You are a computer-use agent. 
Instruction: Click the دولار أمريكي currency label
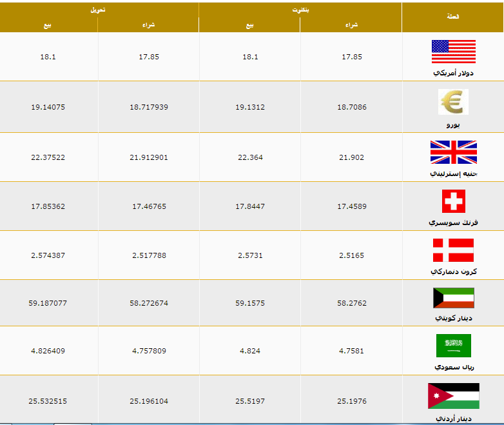tap(453, 73)
